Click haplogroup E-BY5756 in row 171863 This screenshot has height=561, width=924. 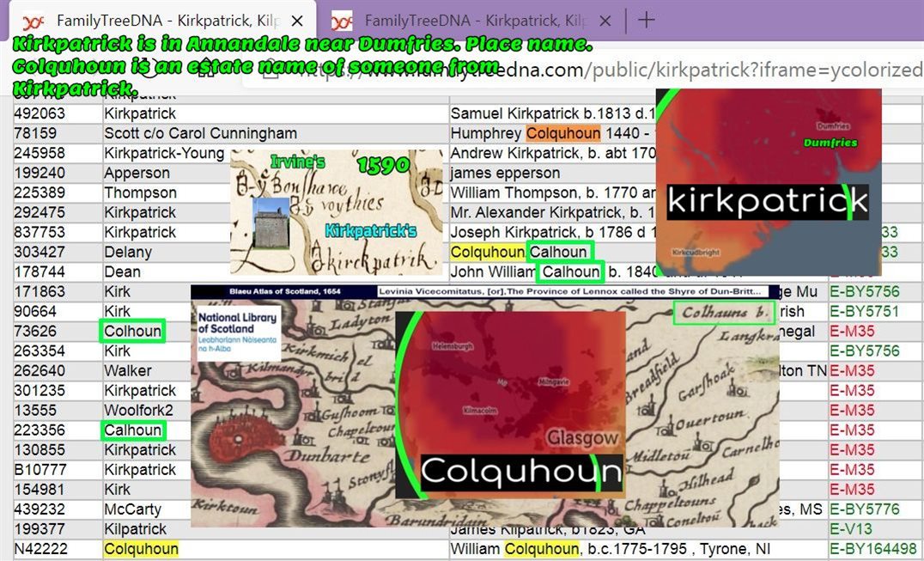click(x=865, y=292)
